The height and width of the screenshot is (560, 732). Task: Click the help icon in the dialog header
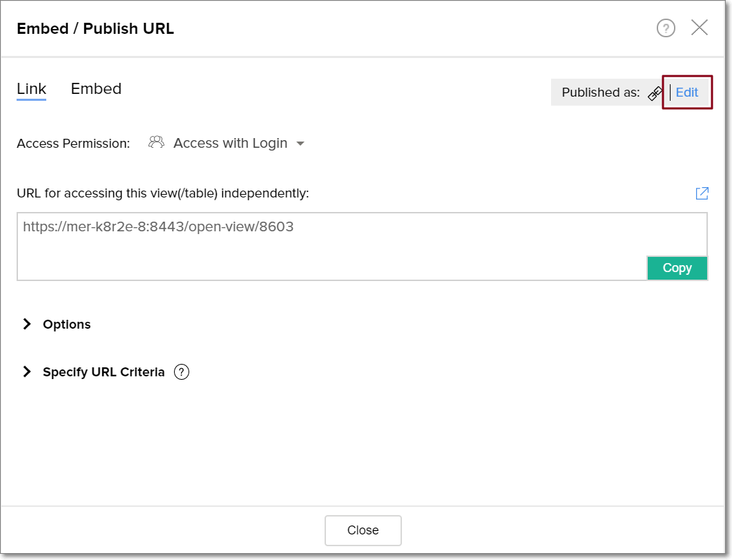[666, 28]
